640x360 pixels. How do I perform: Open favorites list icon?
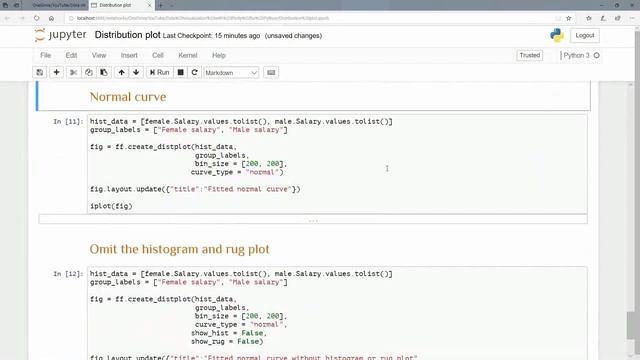[x=589, y=18]
